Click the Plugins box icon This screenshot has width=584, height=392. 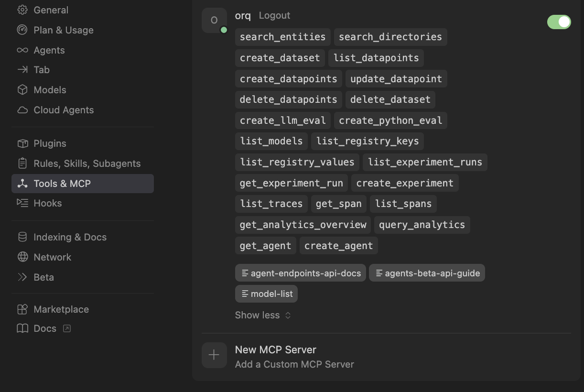pos(22,143)
